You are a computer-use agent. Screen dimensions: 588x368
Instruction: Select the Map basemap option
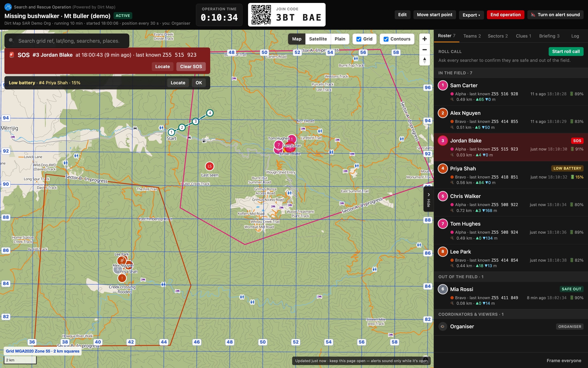tap(297, 39)
